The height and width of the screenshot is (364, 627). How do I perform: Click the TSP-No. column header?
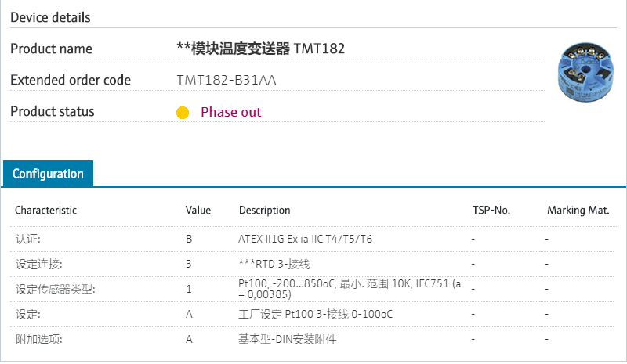(491, 211)
